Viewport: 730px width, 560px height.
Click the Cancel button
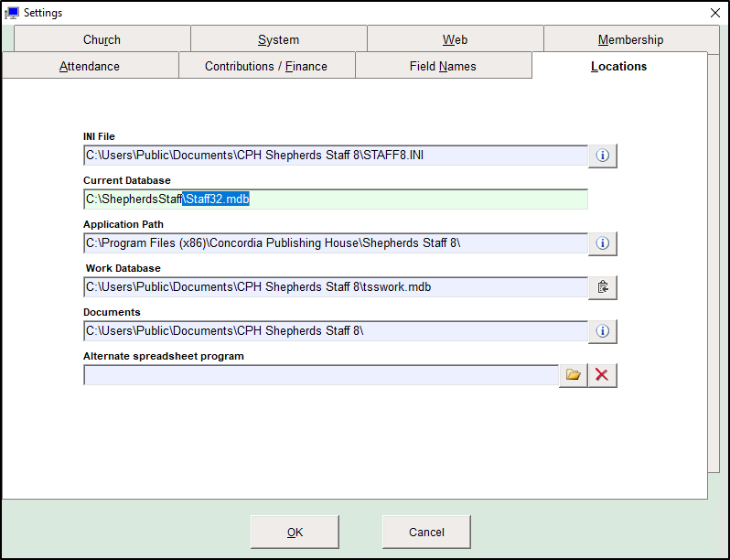426,532
